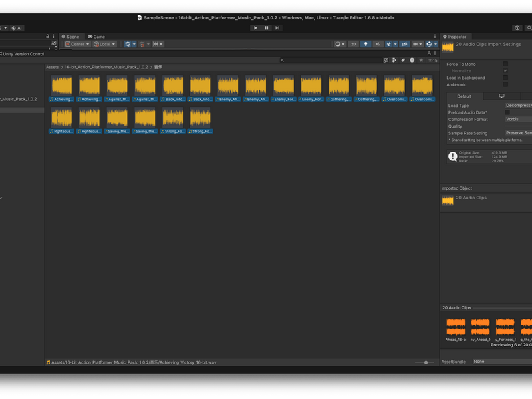
Task: Toggle scene audio mute icon
Action: point(378,44)
